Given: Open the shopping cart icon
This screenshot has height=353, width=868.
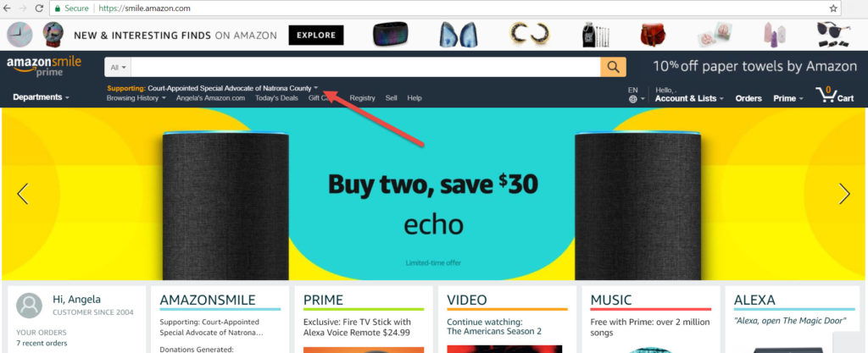Looking at the screenshot, I should (x=835, y=95).
